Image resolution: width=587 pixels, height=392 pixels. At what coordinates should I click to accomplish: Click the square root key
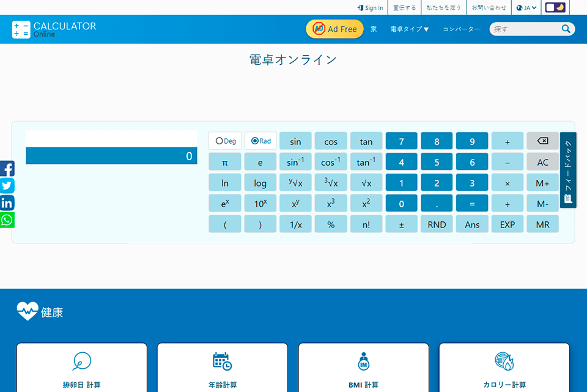point(366,183)
